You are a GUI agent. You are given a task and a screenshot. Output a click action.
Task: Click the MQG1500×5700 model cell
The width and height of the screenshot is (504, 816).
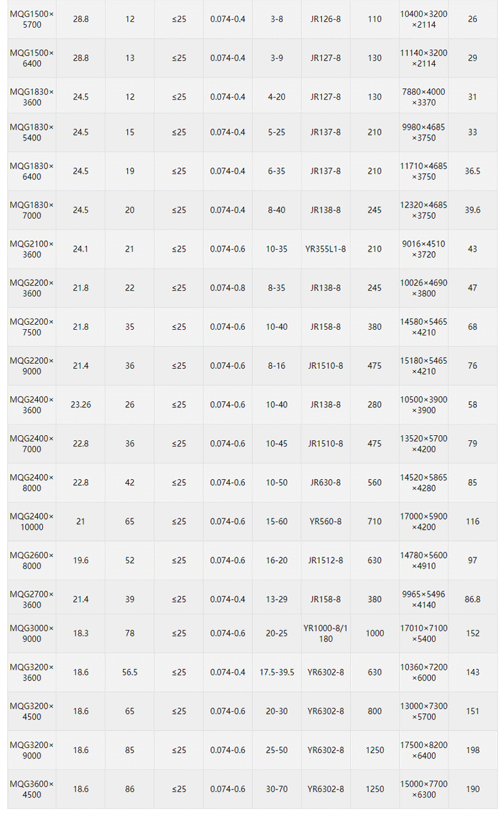[31, 19]
